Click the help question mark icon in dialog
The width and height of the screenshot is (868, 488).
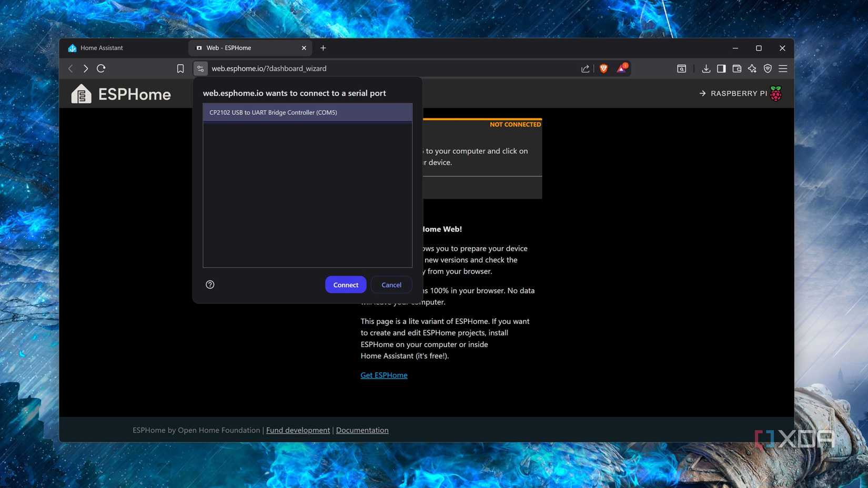(210, 284)
